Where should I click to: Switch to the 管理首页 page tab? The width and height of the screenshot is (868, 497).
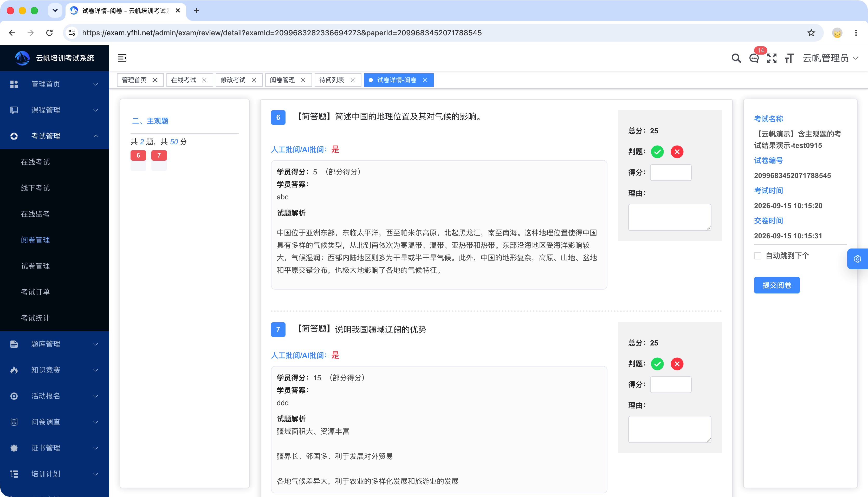coord(134,80)
